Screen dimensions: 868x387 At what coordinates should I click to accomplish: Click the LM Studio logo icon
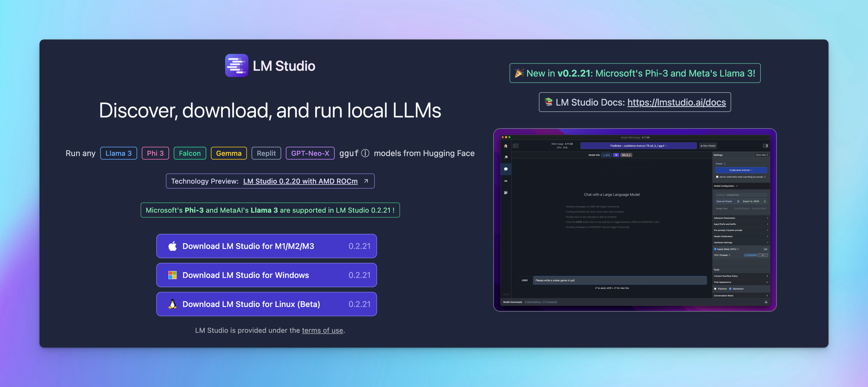coord(236,66)
